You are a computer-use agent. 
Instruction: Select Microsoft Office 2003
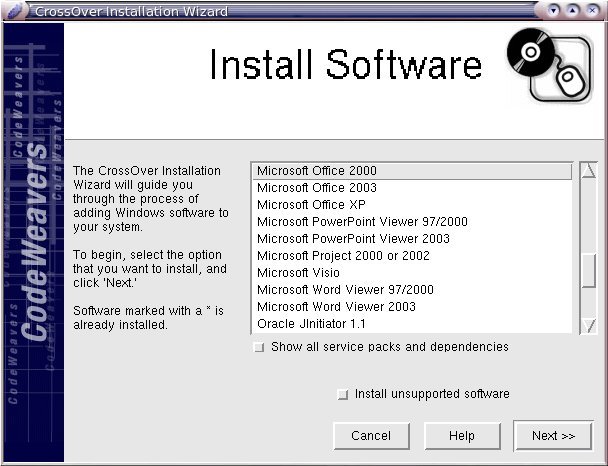coord(412,188)
